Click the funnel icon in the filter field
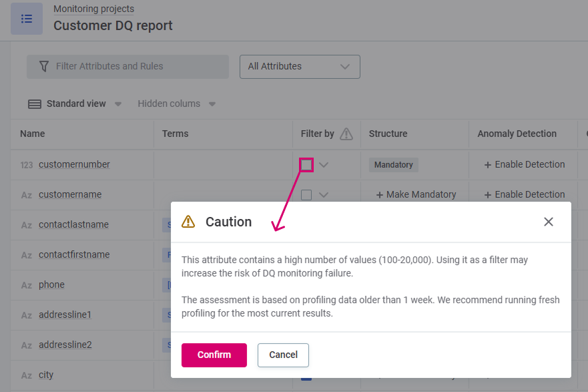This screenshot has width=588, height=392. pos(43,66)
